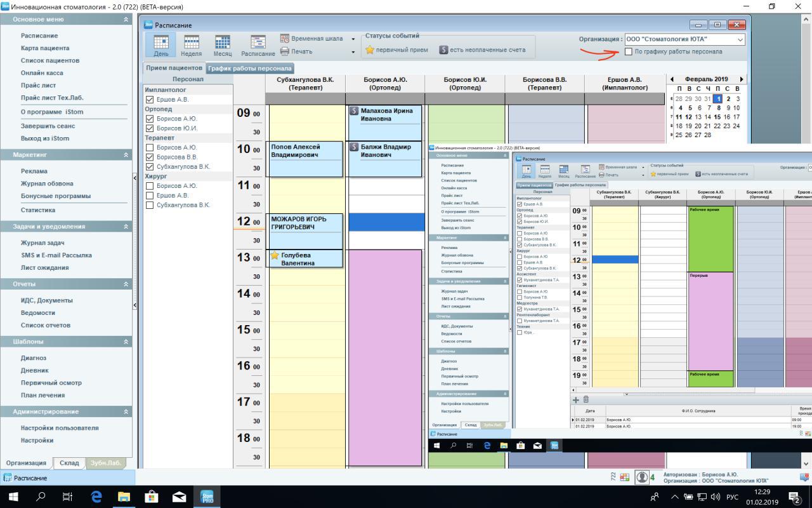Click the user avatar in status bar
The image size is (812, 508).
(x=642, y=478)
